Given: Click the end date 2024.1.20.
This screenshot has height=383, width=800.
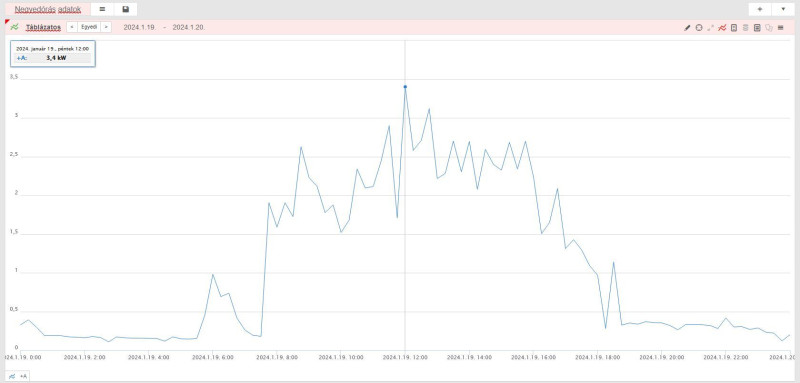Looking at the screenshot, I should (189, 28).
